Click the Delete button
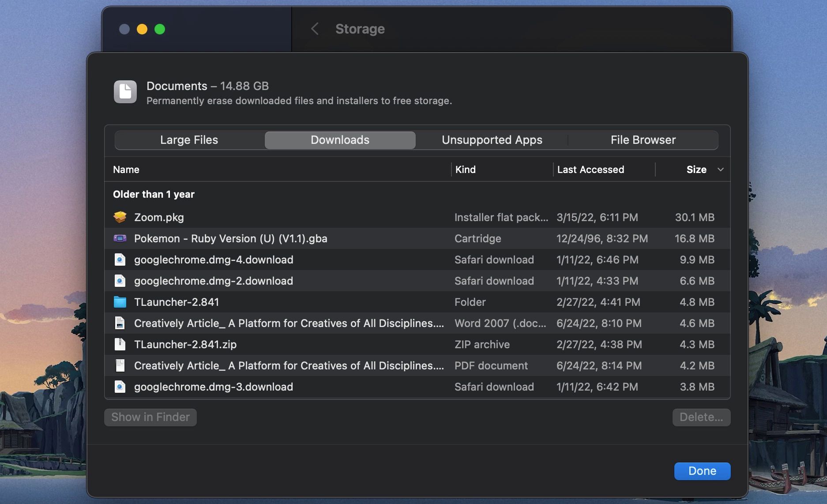827x504 pixels. pos(701,417)
